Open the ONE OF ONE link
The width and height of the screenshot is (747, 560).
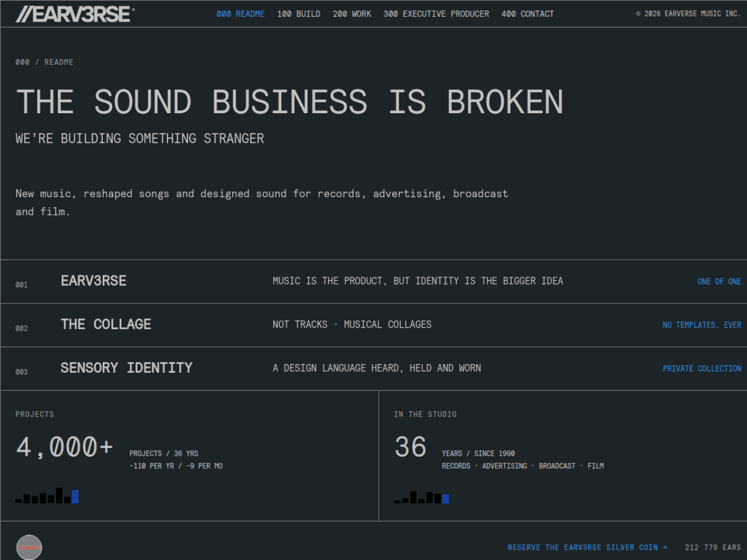[x=719, y=281]
